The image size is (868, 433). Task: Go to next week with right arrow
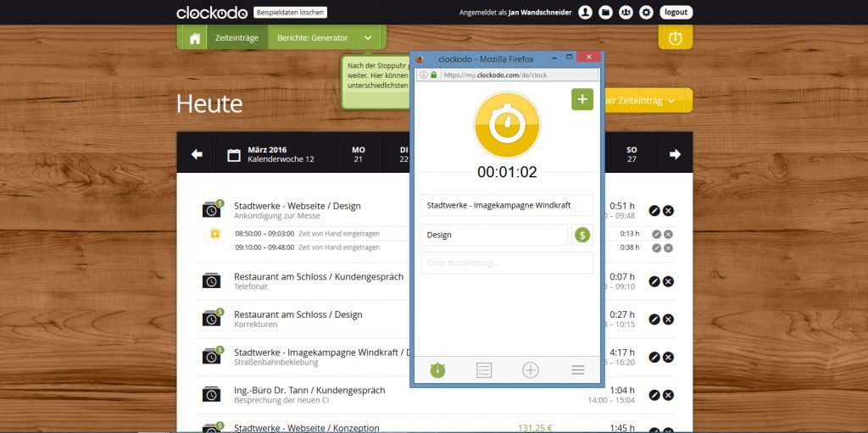pos(675,154)
